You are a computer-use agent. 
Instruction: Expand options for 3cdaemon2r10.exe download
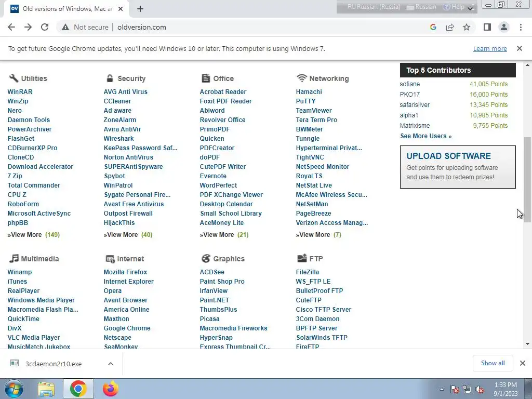coord(111,364)
